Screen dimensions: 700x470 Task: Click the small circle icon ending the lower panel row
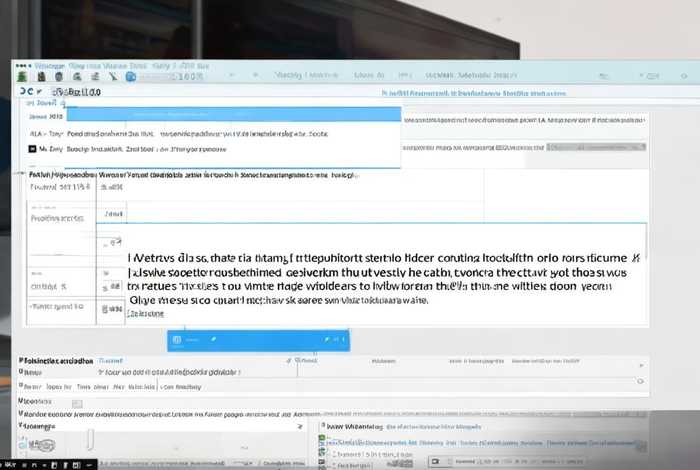tap(640, 381)
